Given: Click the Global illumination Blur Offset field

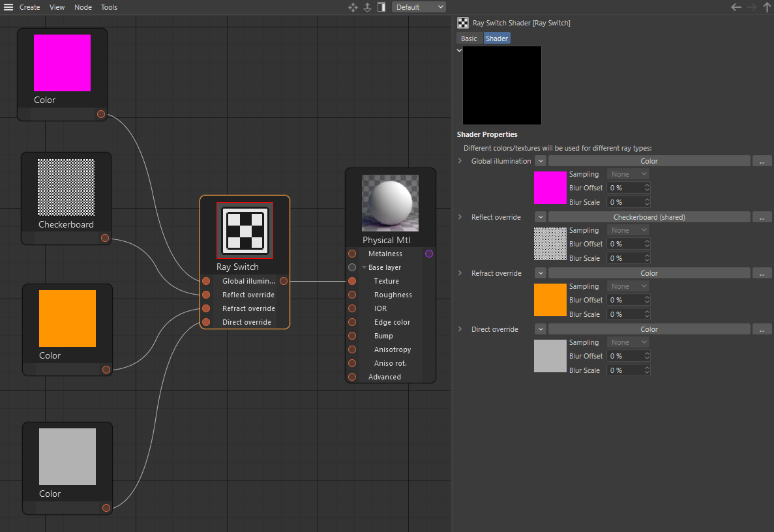Looking at the screenshot, I should click(625, 188).
